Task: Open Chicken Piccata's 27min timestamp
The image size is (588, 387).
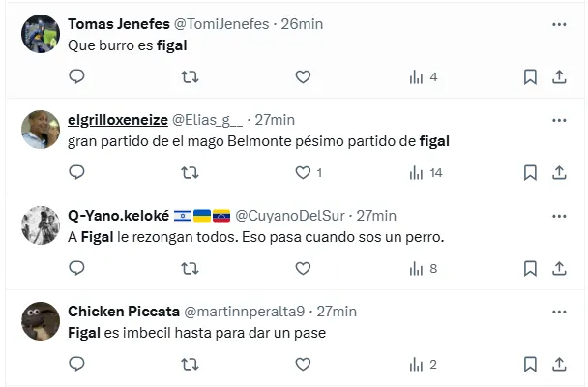Action: pyautogui.click(x=338, y=311)
